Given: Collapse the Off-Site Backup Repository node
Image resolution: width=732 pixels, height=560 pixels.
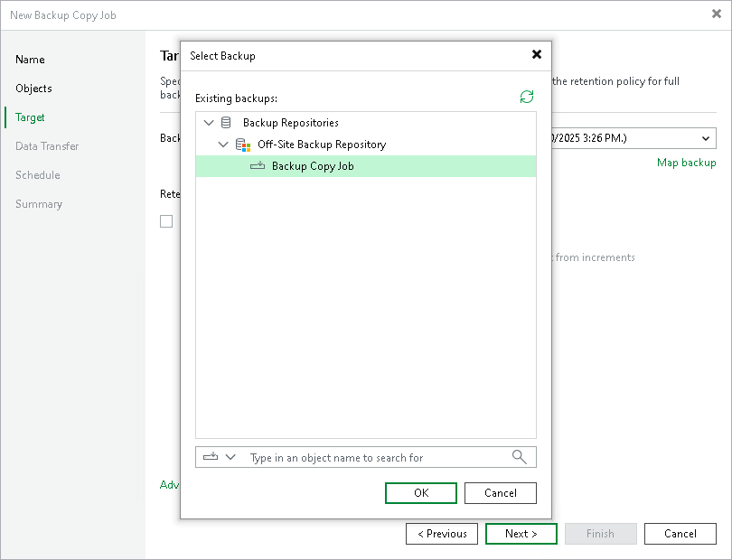Looking at the screenshot, I should click(x=223, y=145).
